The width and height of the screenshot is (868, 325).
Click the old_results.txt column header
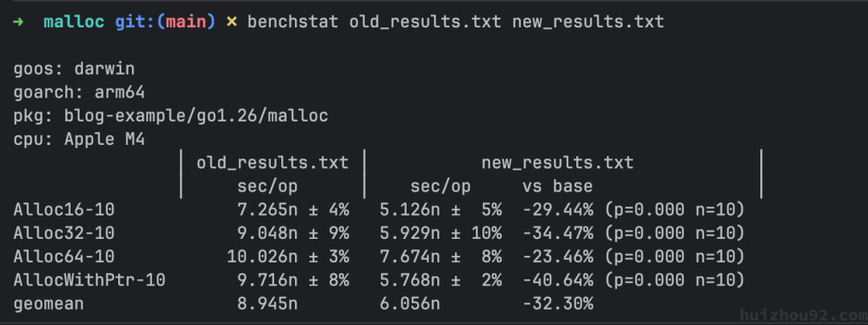272,163
